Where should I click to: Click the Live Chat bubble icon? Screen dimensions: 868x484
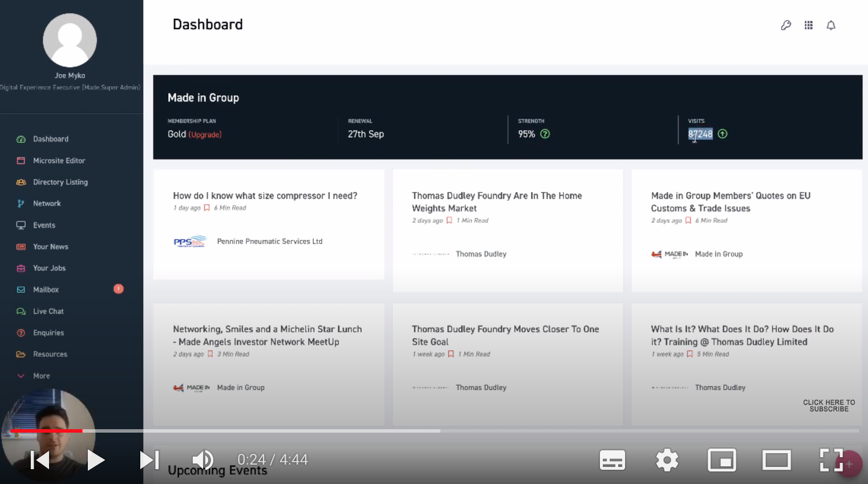(21, 312)
